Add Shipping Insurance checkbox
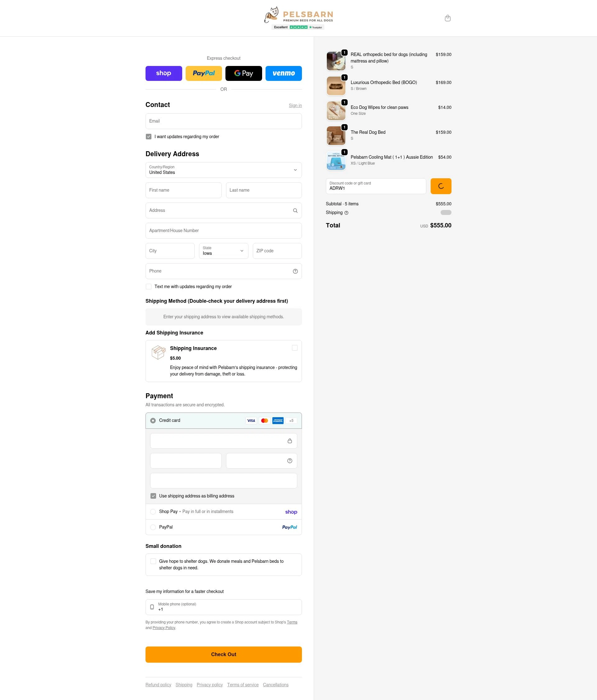The image size is (597, 700). coord(294,348)
